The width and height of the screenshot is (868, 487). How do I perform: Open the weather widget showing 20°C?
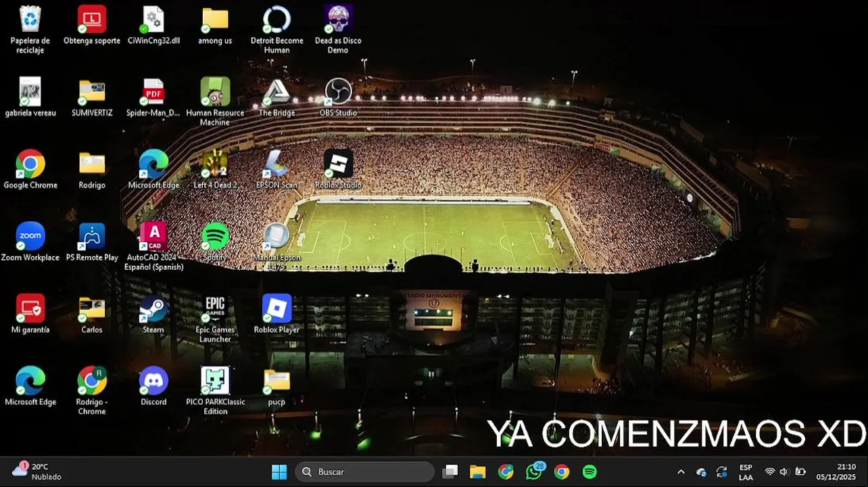[37, 471]
